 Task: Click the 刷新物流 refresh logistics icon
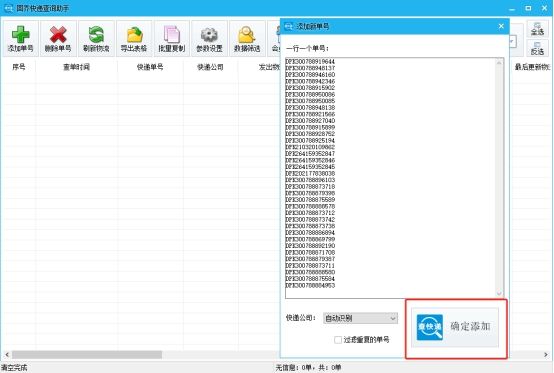(x=96, y=39)
